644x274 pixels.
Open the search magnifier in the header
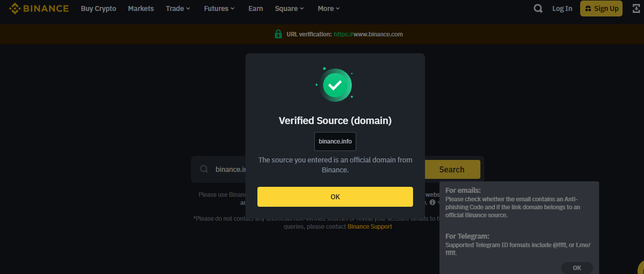[538, 8]
